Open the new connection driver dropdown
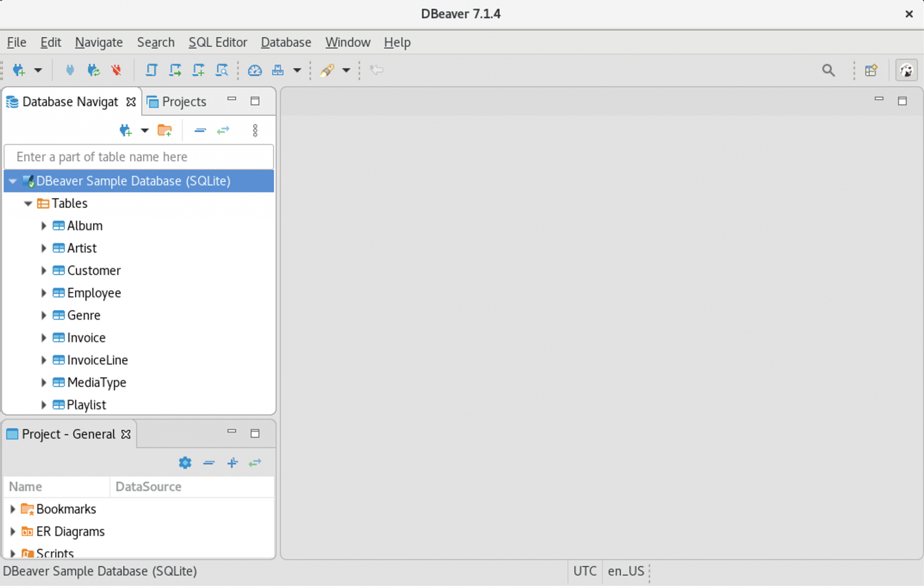Image resolution: width=924 pixels, height=586 pixels. click(x=38, y=70)
